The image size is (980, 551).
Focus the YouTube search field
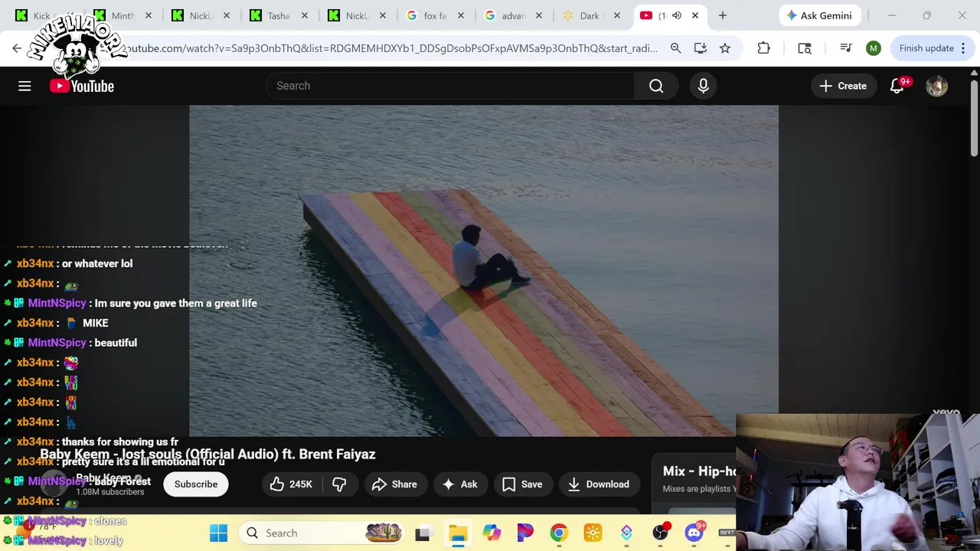coord(449,86)
